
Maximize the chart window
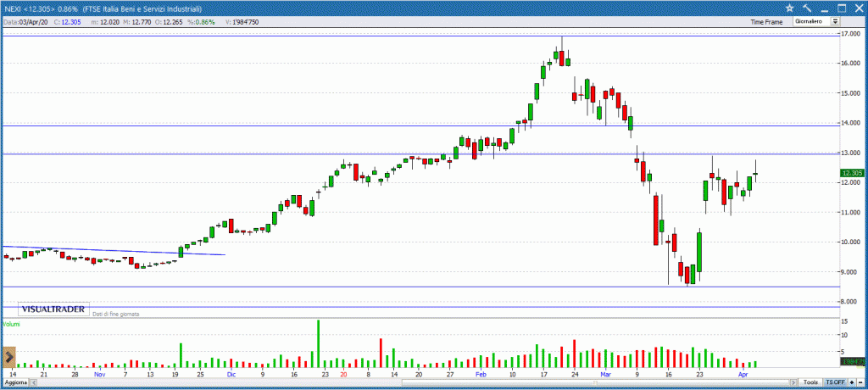[842, 8]
